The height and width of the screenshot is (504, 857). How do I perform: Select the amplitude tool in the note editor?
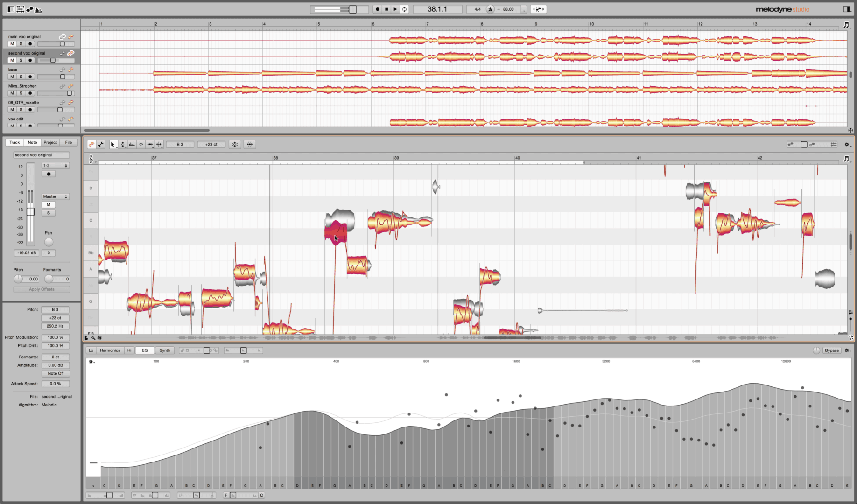(141, 145)
